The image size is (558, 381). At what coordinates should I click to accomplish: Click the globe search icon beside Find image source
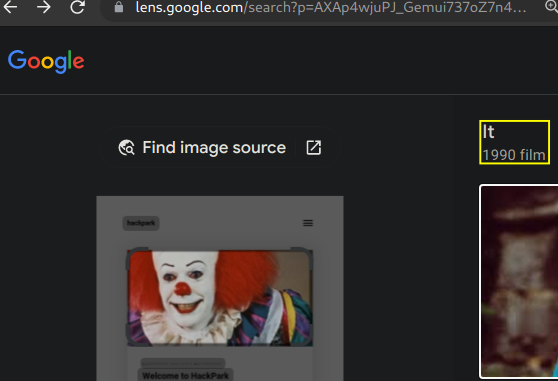(x=126, y=148)
